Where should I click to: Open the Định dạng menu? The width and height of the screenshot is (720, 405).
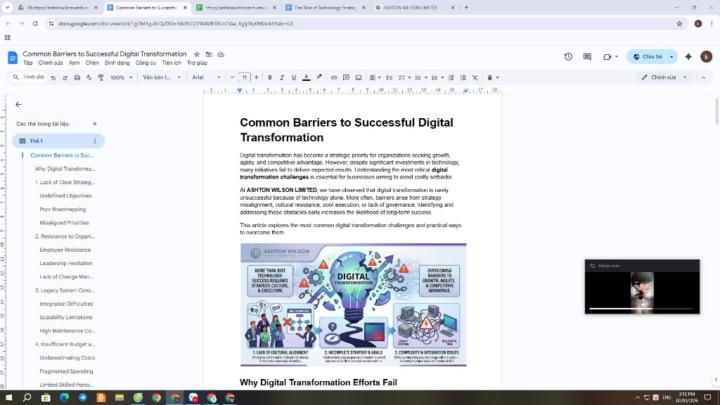[116, 62]
